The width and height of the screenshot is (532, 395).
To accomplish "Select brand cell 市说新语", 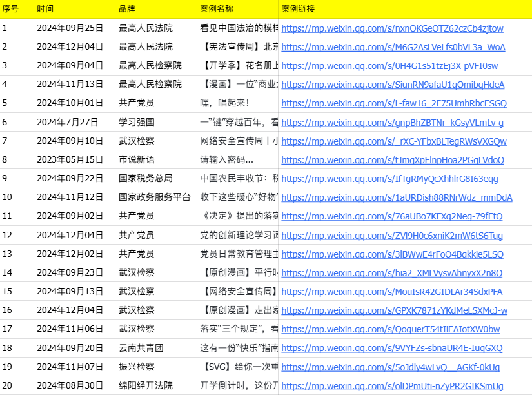I will tap(156, 159).
